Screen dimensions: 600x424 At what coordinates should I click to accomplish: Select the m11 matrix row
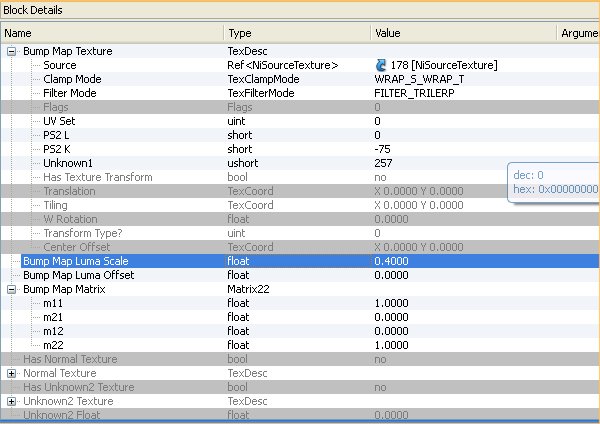pyautogui.click(x=52, y=303)
